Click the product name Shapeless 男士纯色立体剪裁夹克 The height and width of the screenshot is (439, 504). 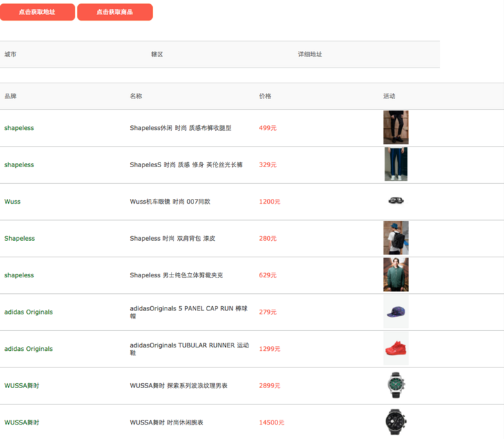point(176,275)
